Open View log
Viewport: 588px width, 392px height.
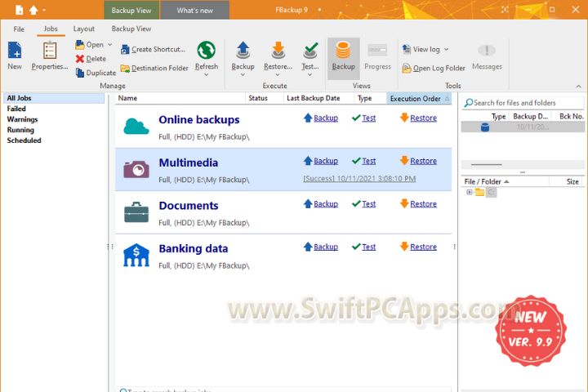(x=421, y=49)
